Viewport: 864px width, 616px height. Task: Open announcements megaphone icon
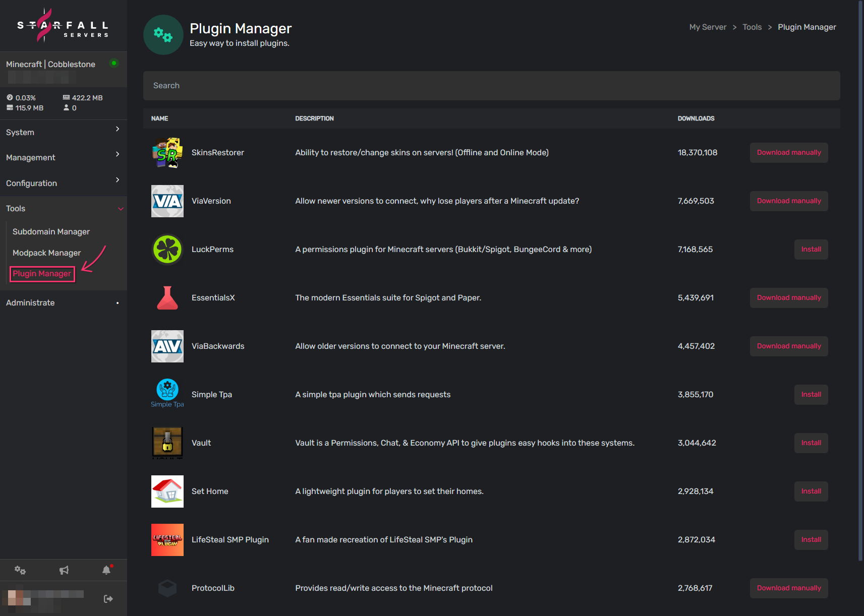tap(64, 570)
